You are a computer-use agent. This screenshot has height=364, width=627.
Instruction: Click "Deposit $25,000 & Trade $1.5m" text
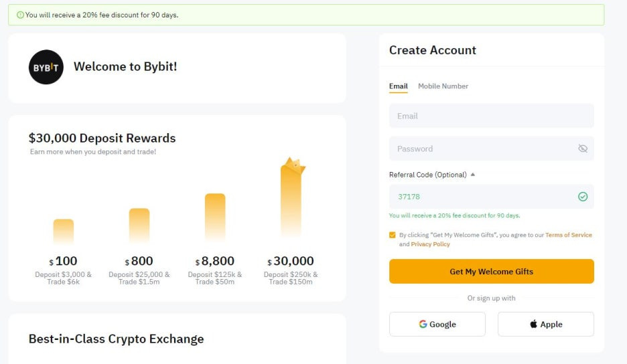139,278
